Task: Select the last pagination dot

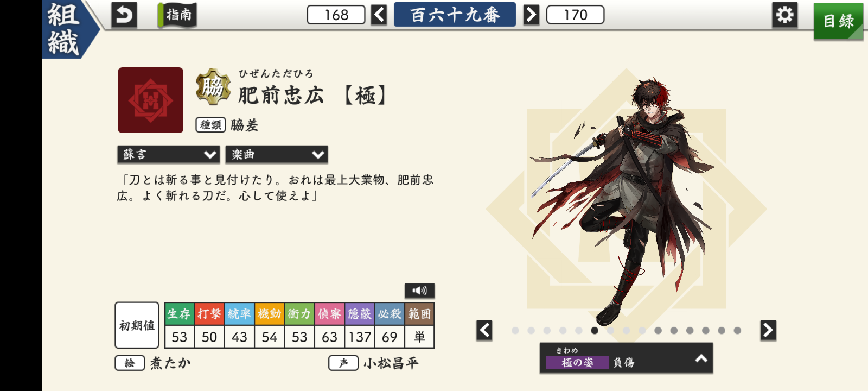Action: coord(737,330)
